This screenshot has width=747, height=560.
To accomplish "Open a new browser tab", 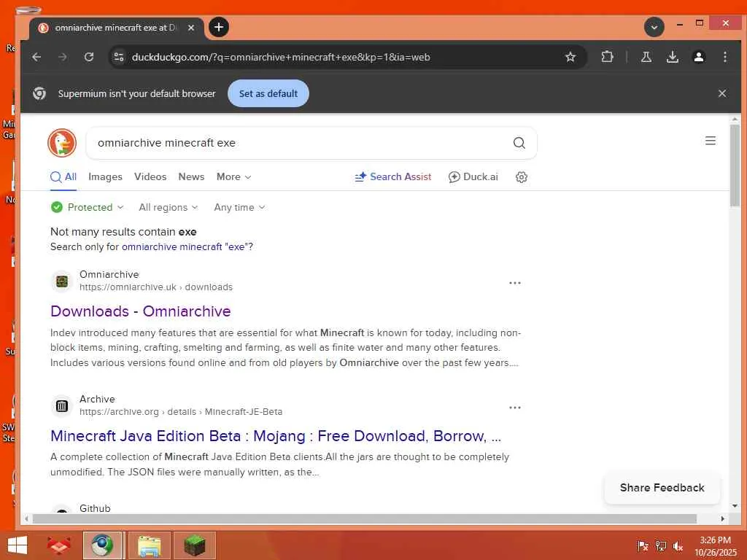I will tap(219, 28).
